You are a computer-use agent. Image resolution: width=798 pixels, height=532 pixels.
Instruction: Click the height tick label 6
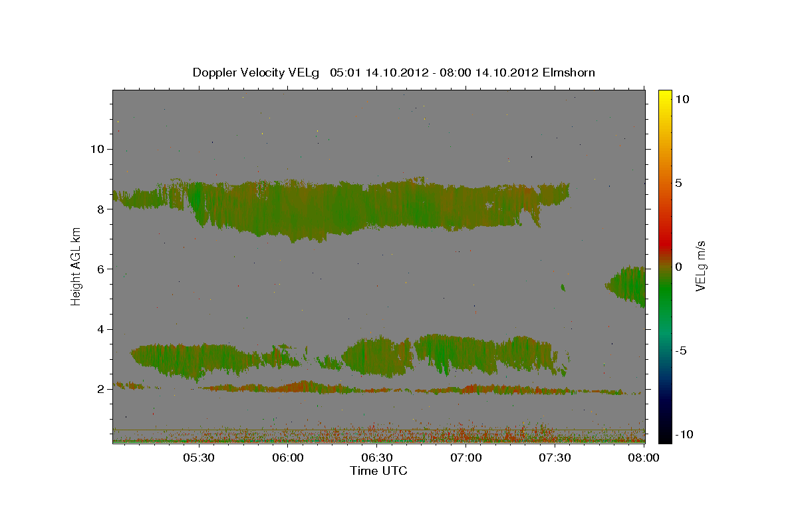101,269
